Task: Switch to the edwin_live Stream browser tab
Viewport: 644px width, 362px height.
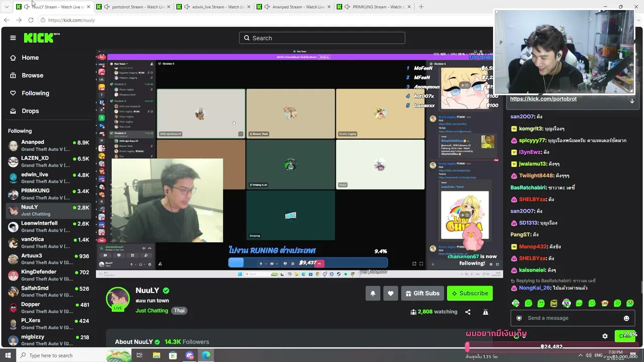Action: point(214,7)
